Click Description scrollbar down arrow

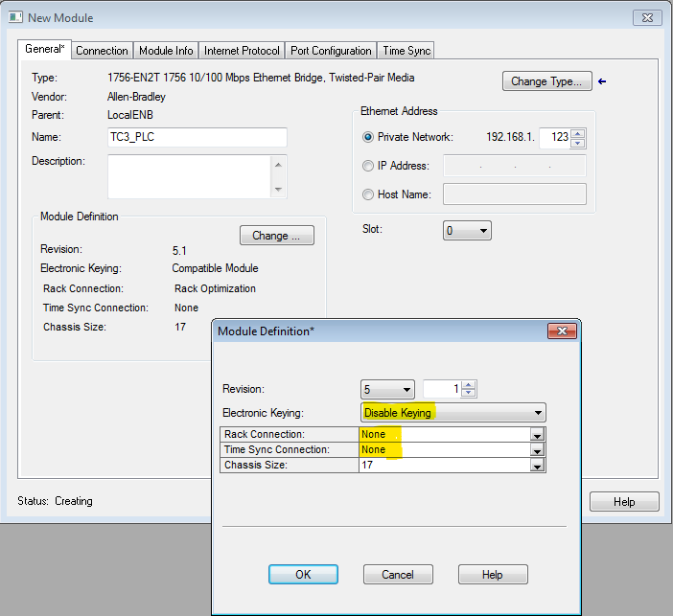point(278,189)
